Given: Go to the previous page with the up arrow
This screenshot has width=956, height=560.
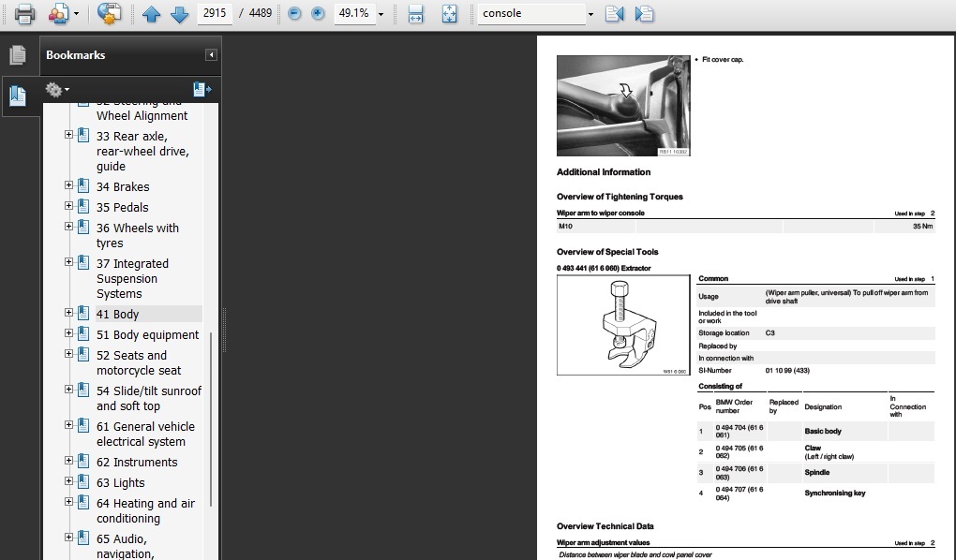Looking at the screenshot, I should 151,13.
